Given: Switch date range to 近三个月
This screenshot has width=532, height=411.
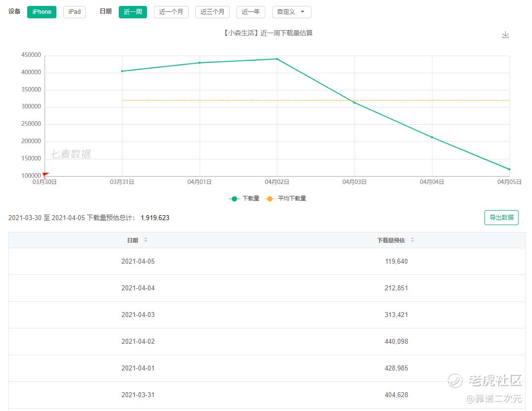Looking at the screenshot, I should tap(212, 12).
